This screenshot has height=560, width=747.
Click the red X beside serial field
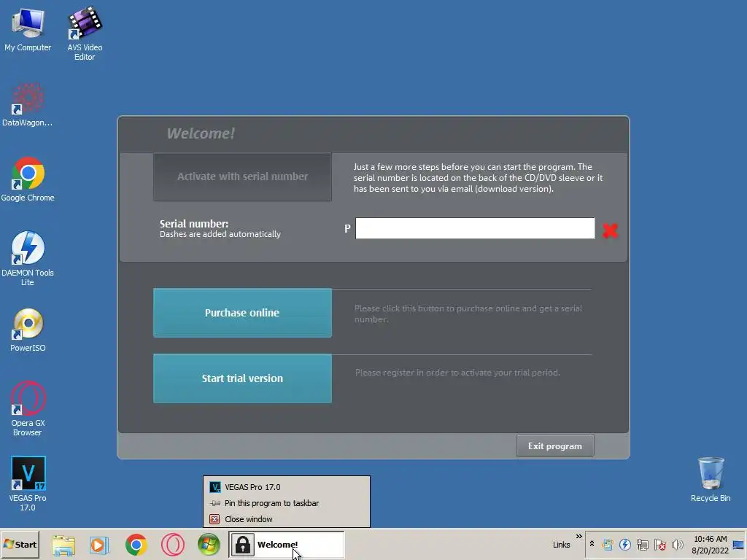[610, 230]
